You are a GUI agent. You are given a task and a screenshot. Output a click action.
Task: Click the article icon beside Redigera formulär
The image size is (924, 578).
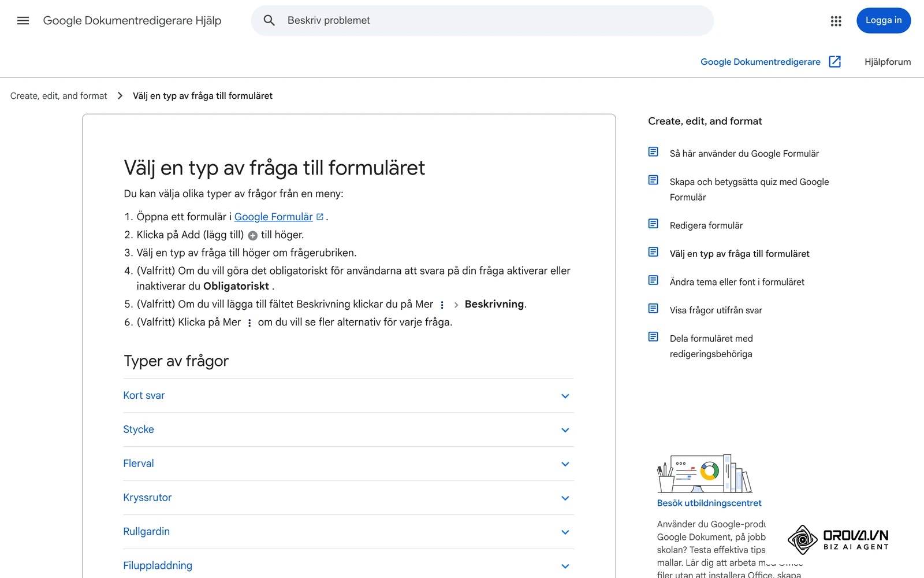[653, 224]
